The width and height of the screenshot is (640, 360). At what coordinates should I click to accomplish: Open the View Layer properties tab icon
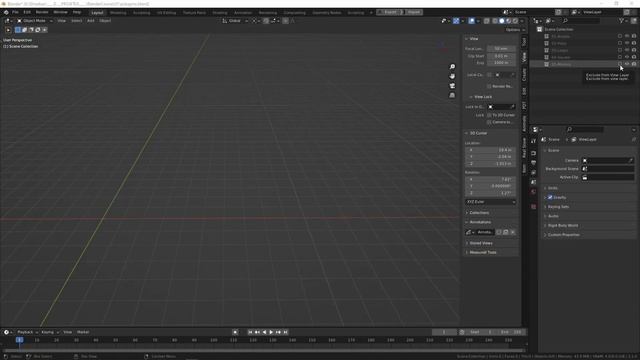tap(533, 173)
